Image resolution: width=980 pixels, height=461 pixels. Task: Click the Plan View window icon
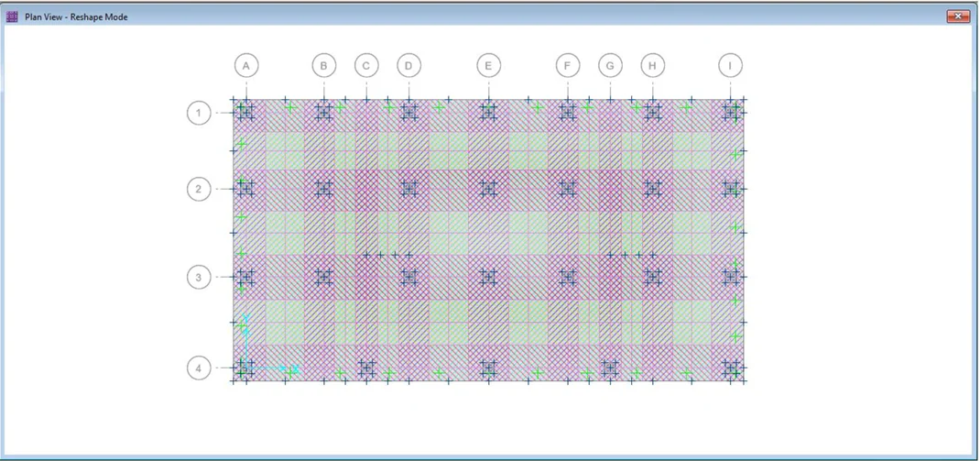click(13, 16)
